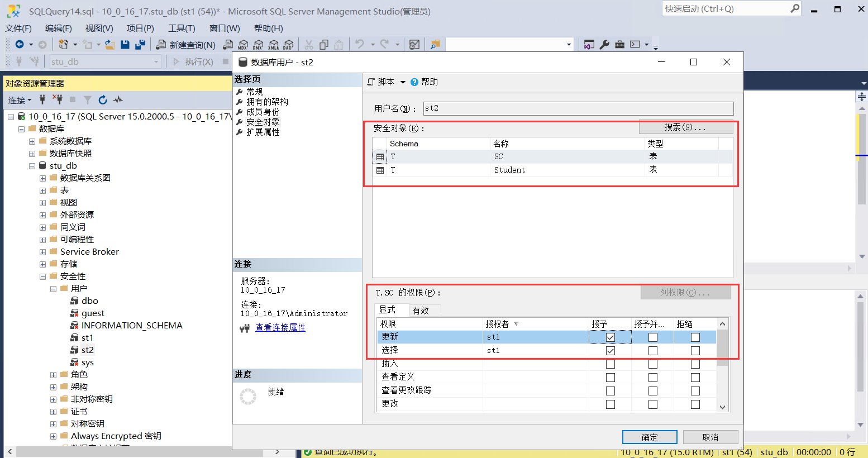Expand the 表 node under stu_db

42,190
